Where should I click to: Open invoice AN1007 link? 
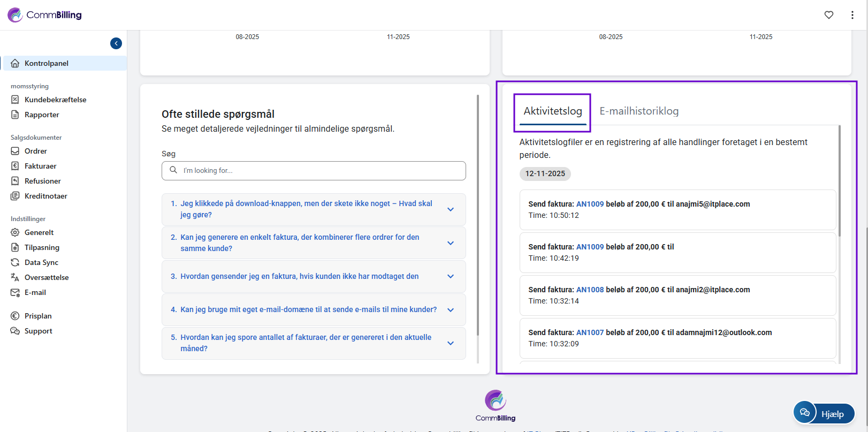[590, 332]
